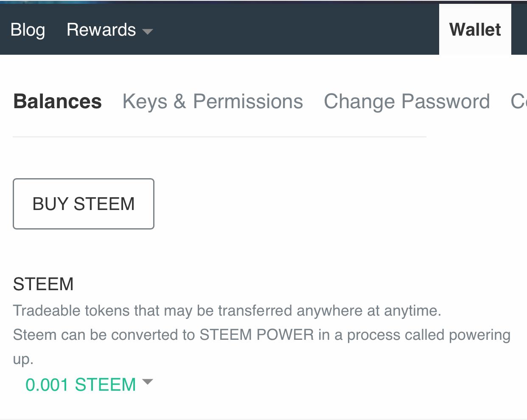Click the word 'powering' in description
Viewport: 527px width, 420px height.
coord(479,335)
